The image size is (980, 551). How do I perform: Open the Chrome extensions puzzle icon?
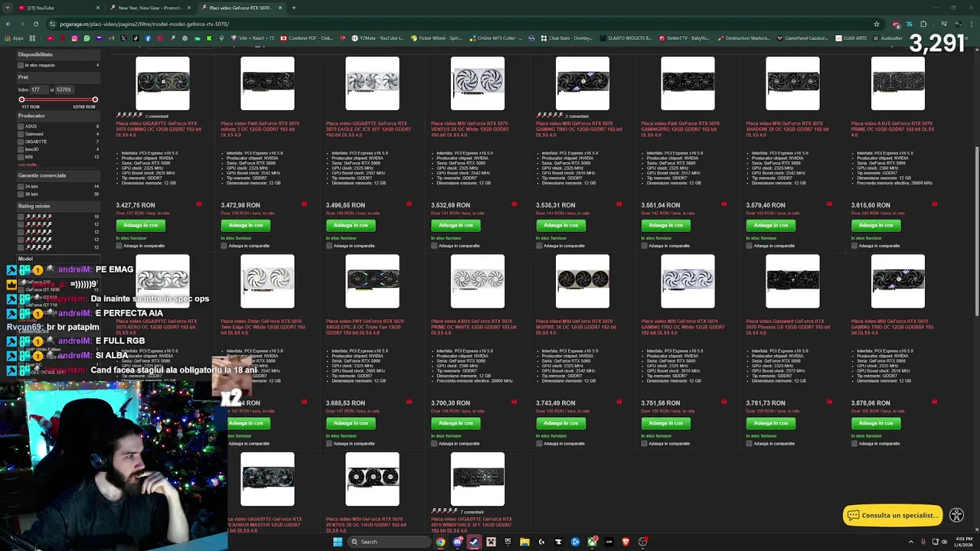[923, 24]
